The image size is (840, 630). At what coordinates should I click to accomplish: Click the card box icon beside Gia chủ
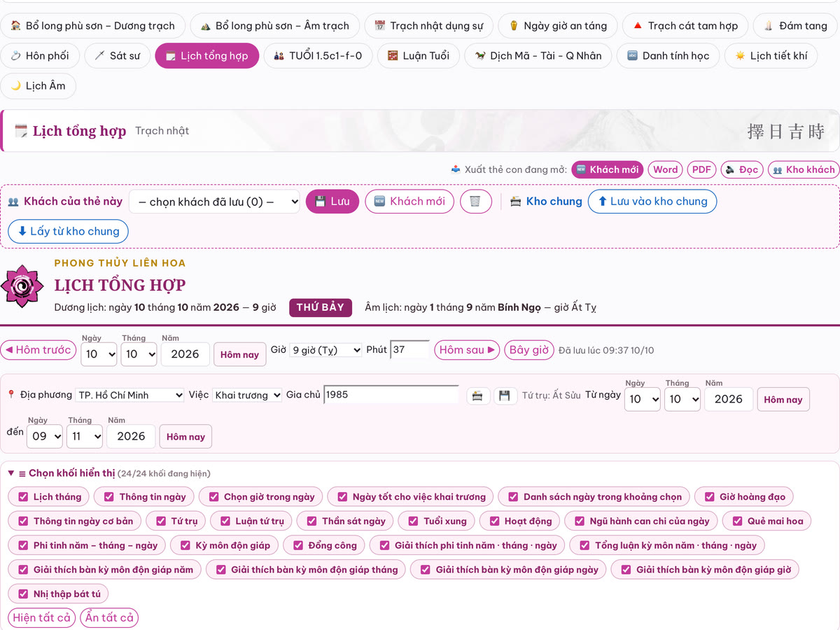coord(477,395)
